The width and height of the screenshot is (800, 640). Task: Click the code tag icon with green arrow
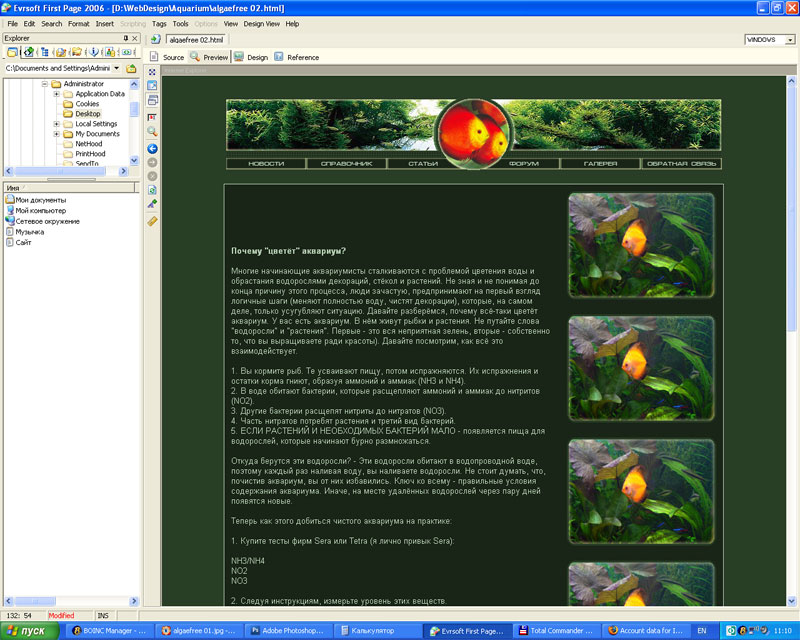29,52
